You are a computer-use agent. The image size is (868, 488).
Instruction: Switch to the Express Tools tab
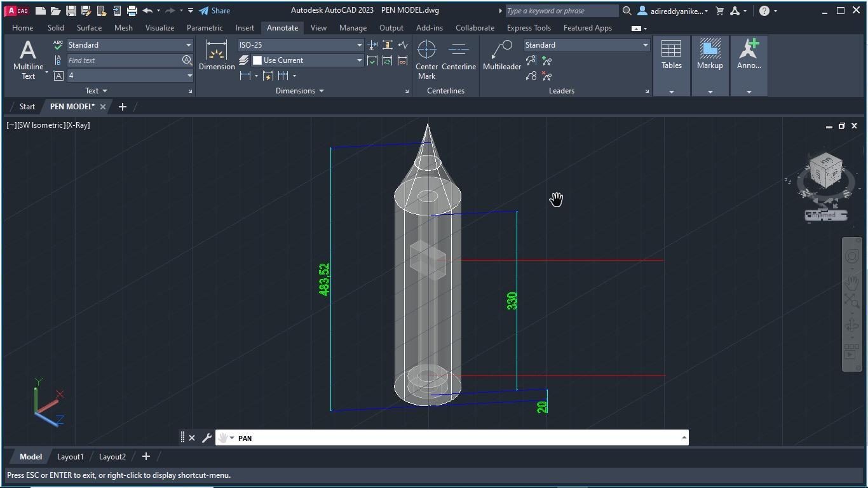click(529, 28)
